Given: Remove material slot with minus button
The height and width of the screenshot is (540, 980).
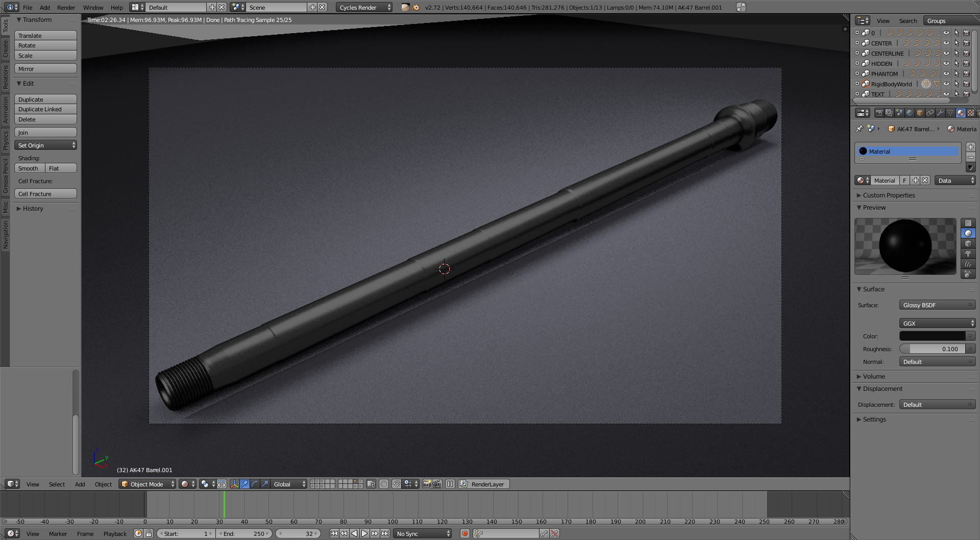Looking at the screenshot, I should [971, 157].
